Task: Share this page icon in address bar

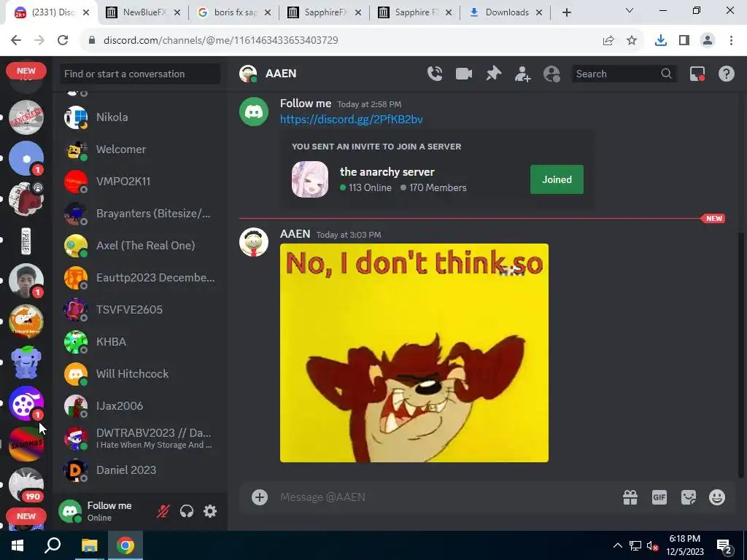Action: coord(608,41)
